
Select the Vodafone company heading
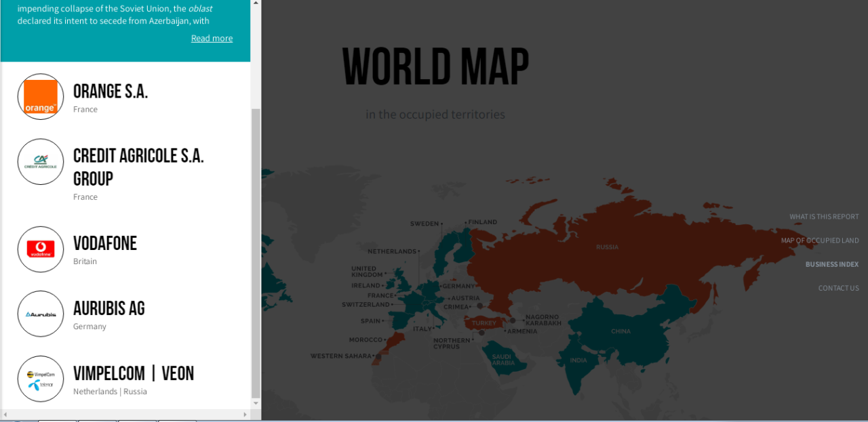pos(105,243)
